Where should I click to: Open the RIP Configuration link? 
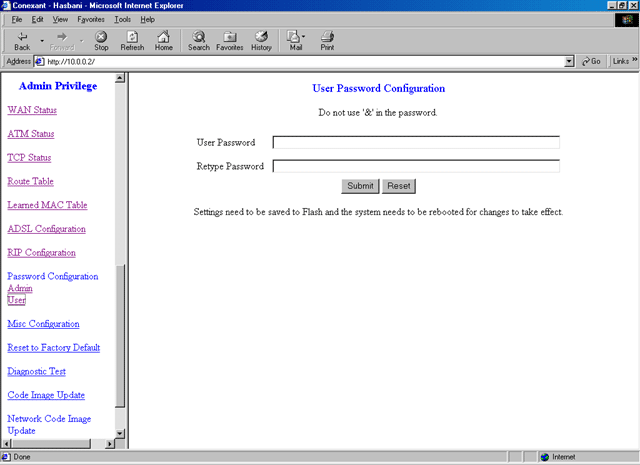point(41,252)
